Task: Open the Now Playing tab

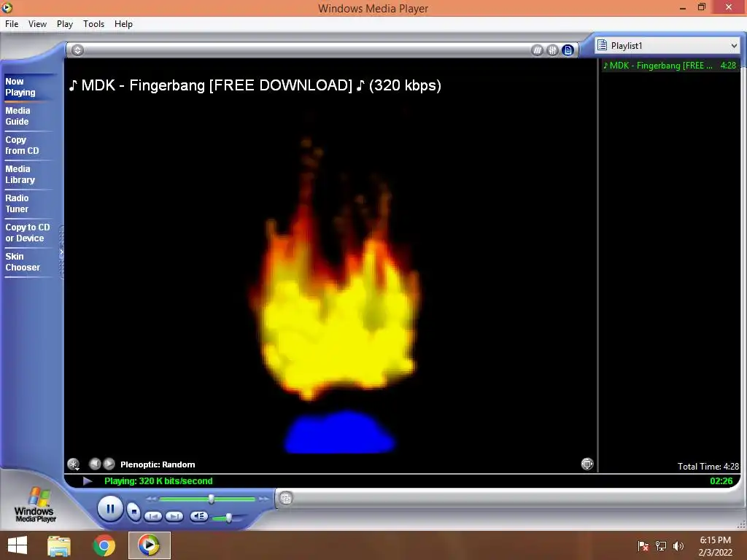Action: [x=20, y=87]
